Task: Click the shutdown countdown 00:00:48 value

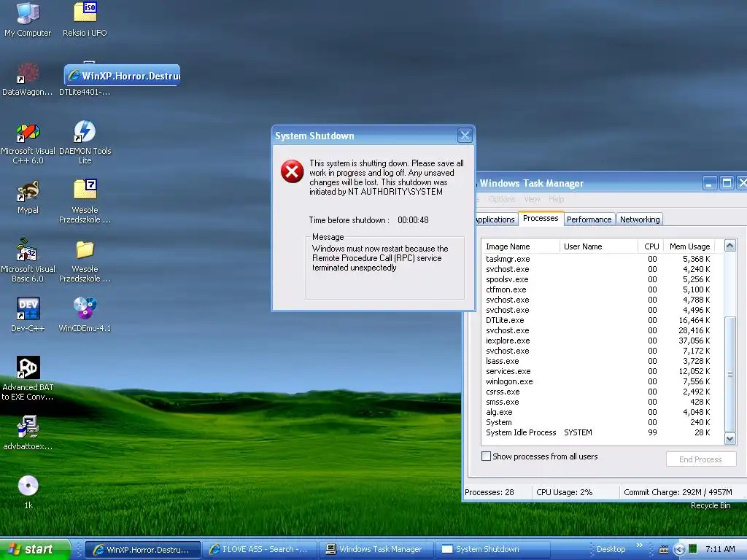Action: tap(413, 220)
